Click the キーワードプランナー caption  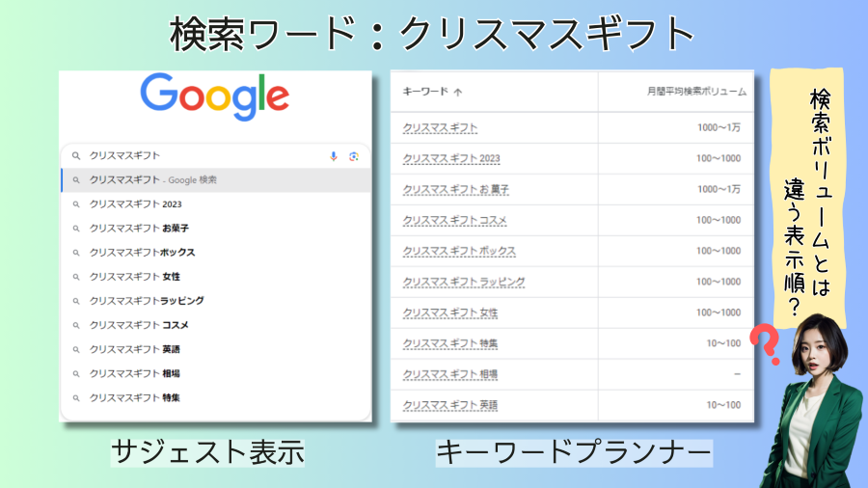click(x=574, y=453)
